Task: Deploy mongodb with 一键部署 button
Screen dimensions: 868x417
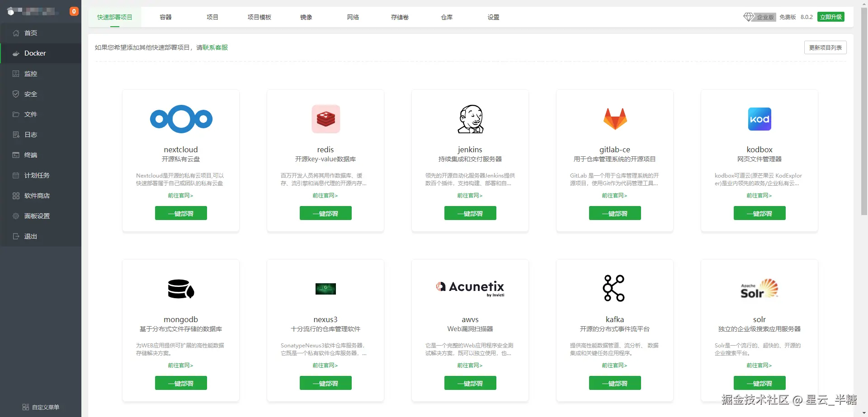Action: (181, 383)
